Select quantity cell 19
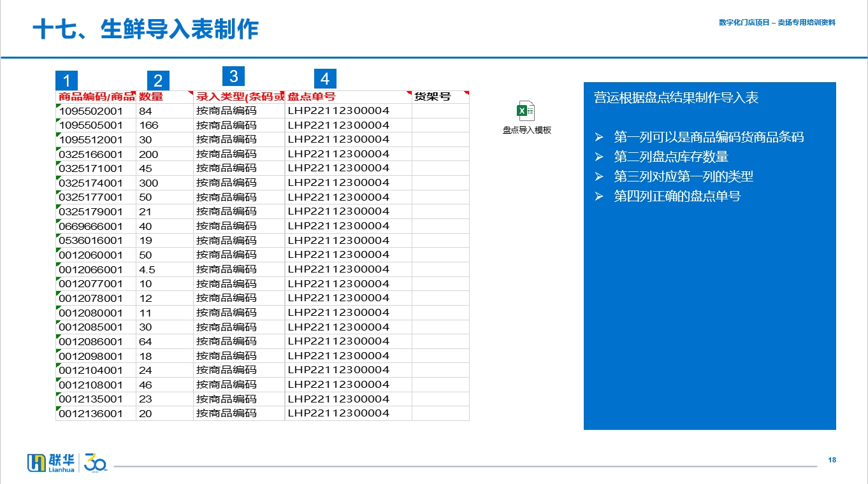Image resolution: width=868 pixels, height=484 pixels. pyautogui.click(x=164, y=241)
